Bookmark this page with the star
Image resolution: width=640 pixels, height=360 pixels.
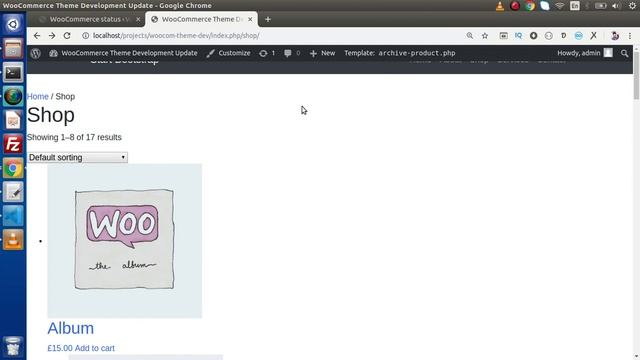pyautogui.click(x=485, y=36)
